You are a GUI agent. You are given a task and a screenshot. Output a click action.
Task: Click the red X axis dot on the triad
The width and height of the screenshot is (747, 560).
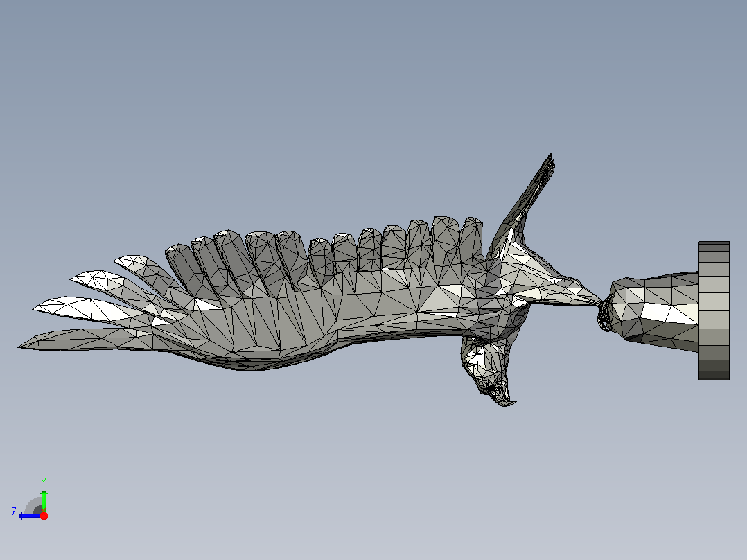44,516
